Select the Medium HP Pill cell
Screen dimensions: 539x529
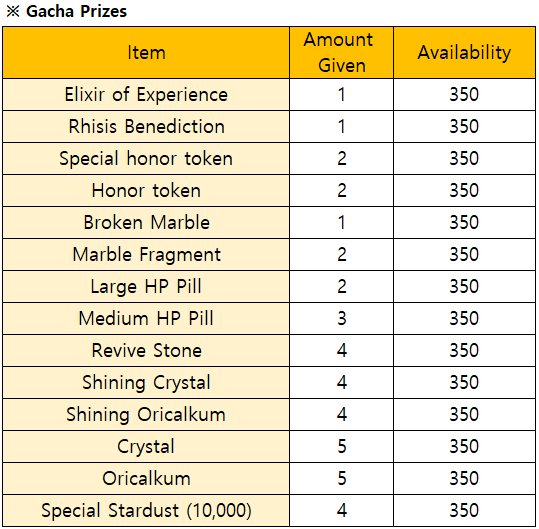(x=146, y=318)
